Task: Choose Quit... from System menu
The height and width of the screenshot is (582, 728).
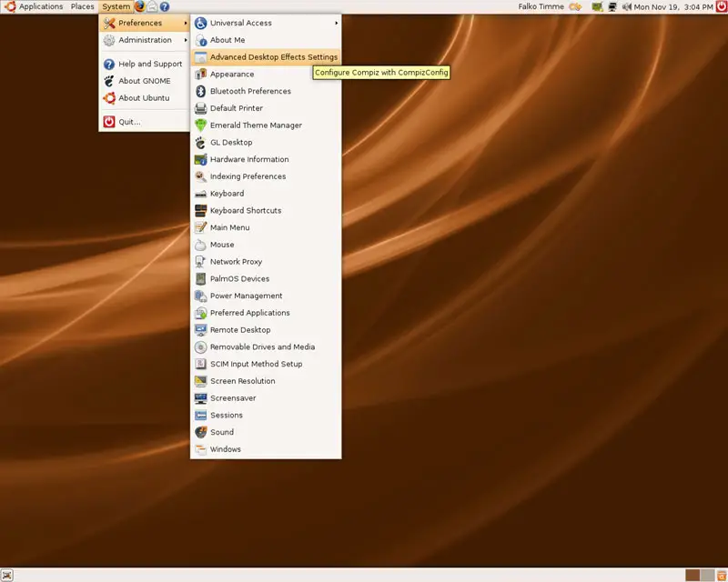Action: coord(145,122)
